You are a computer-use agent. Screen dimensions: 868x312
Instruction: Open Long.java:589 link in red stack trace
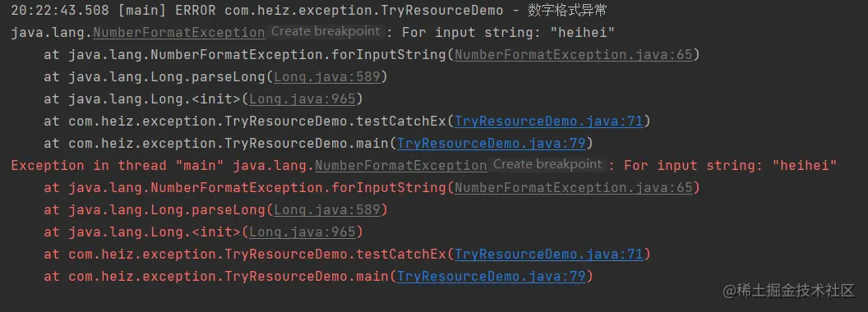coord(327,209)
